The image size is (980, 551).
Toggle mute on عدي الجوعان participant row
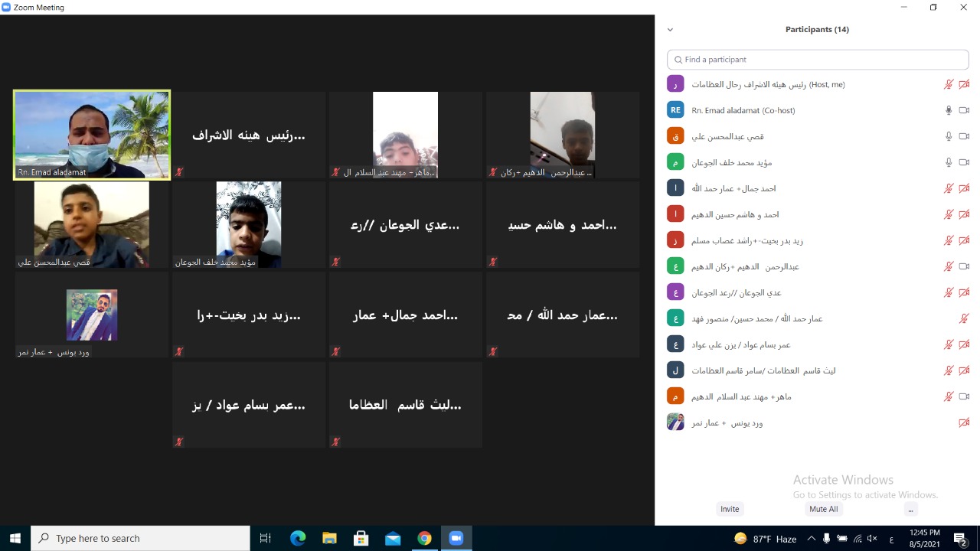[x=949, y=292]
